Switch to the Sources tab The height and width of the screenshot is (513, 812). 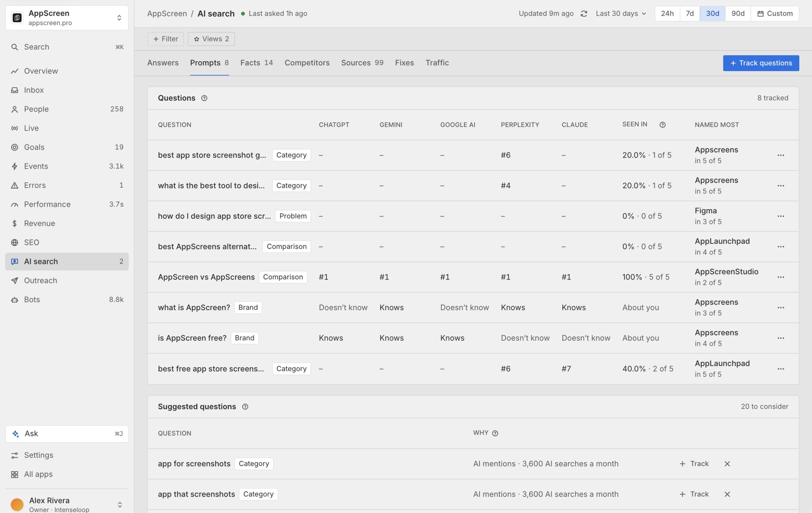(x=362, y=63)
